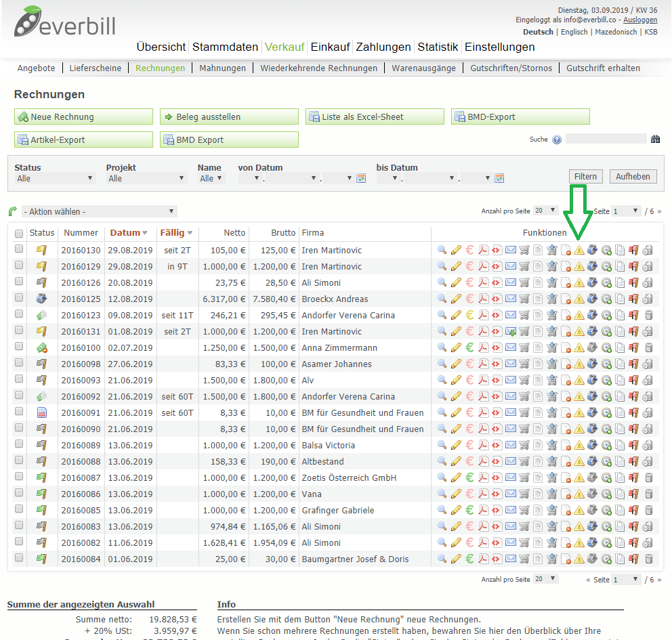This screenshot has height=640, width=672.
Task: Click shopping cart icon for invoice 20160100
Action: 524,348
